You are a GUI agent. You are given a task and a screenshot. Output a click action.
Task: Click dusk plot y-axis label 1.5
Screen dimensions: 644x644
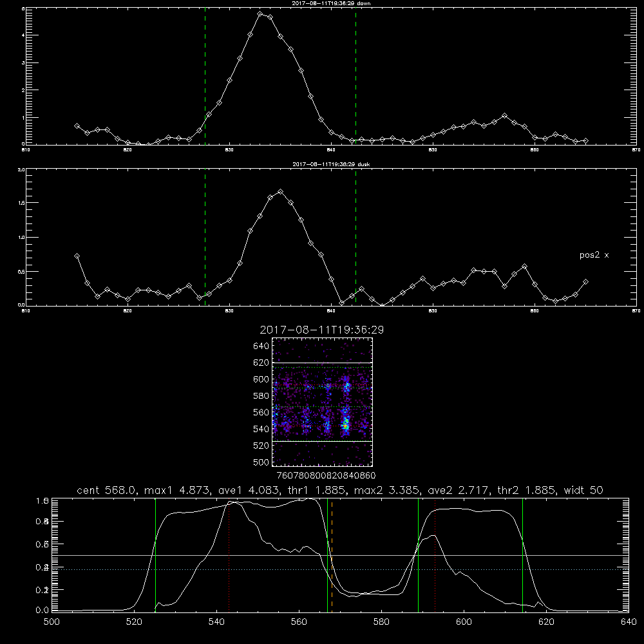tap(22, 203)
